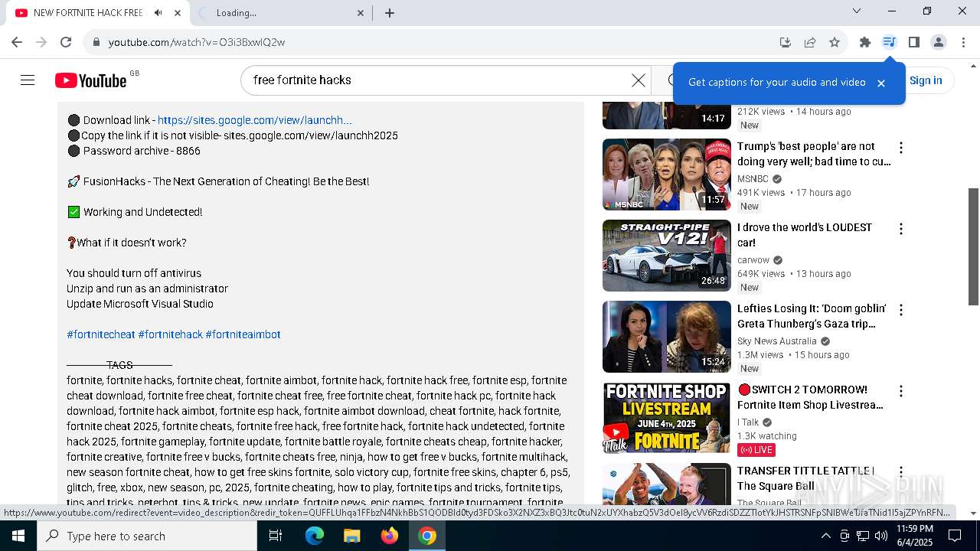Open options for the MSNBC video
Image resolution: width=980 pixels, height=551 pixels.
click(x=901, y=148)
